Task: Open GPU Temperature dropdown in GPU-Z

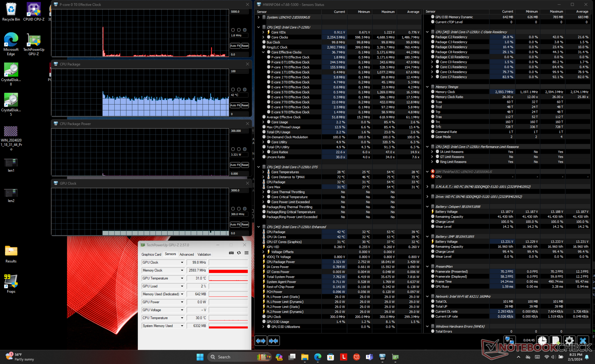Action: (182, 278)
